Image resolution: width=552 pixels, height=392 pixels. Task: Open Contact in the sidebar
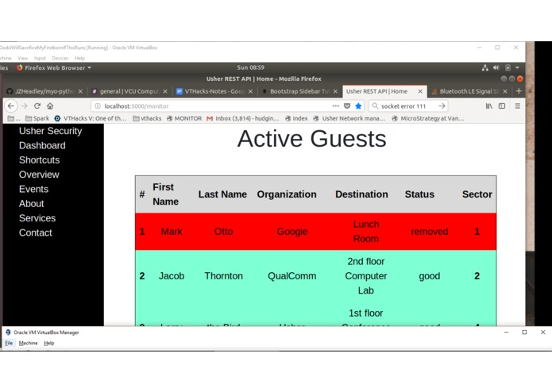[x=35, y=233]
